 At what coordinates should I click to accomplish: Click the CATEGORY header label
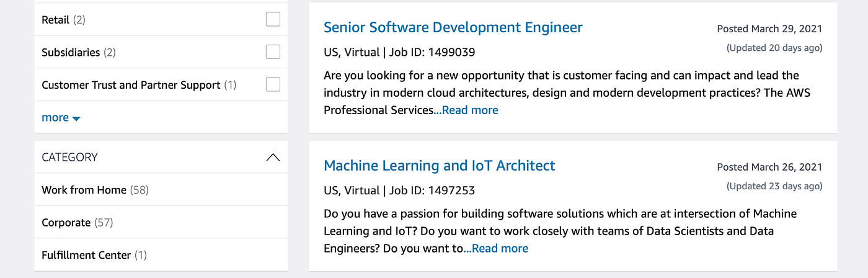69,157
